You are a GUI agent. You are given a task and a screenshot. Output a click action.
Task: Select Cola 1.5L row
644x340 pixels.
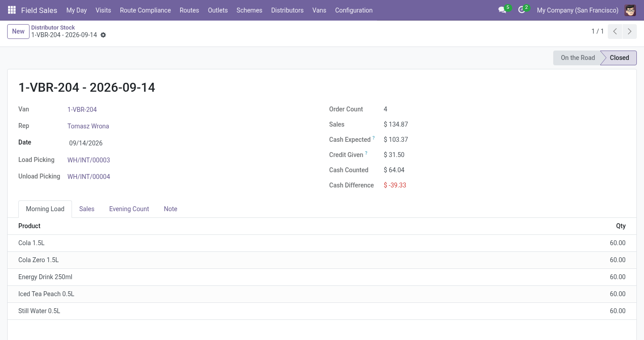322,243
